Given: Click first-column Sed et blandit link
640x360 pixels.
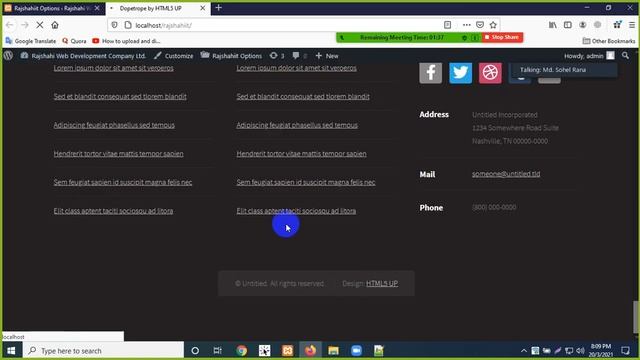Looking at the screenshot, I should (x=120, y=96).
